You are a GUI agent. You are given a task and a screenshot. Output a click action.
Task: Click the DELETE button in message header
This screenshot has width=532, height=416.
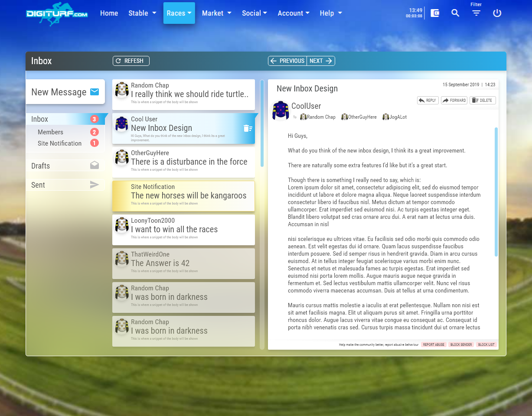[x=483, y=100]
